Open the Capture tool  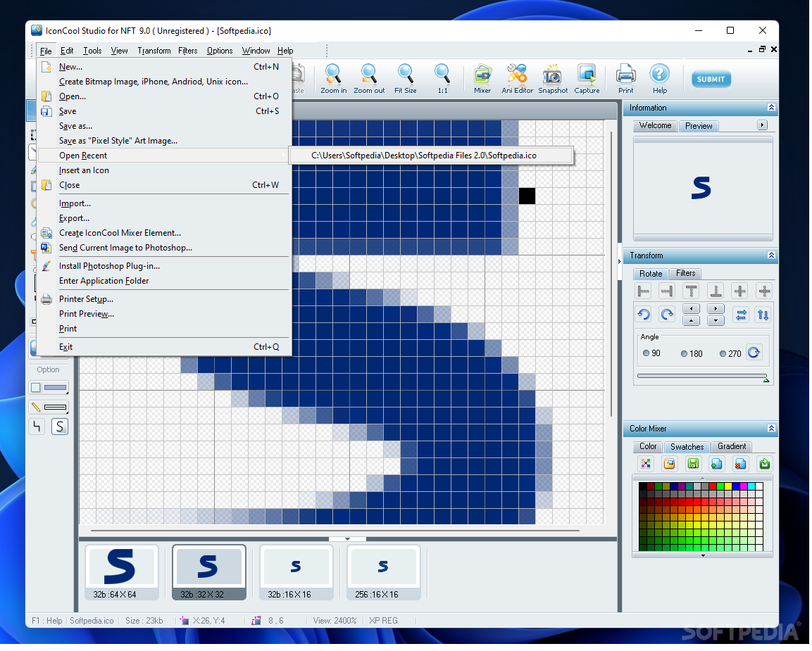coord(587,79)
